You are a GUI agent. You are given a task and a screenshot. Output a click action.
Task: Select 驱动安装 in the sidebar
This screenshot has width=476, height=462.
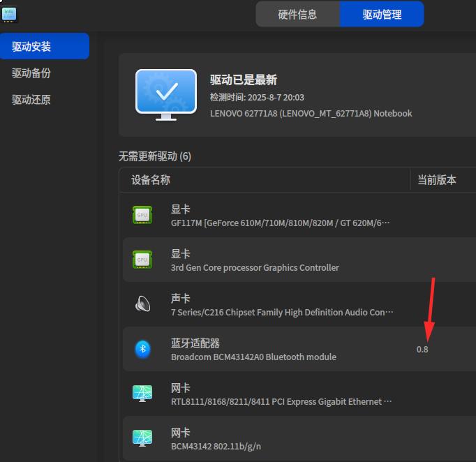click(45, 47)
